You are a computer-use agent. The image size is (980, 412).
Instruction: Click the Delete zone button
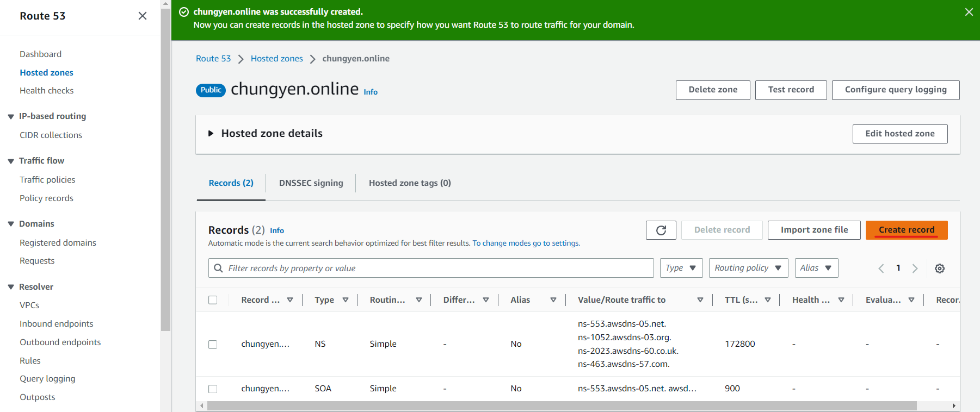coord(713,90)
